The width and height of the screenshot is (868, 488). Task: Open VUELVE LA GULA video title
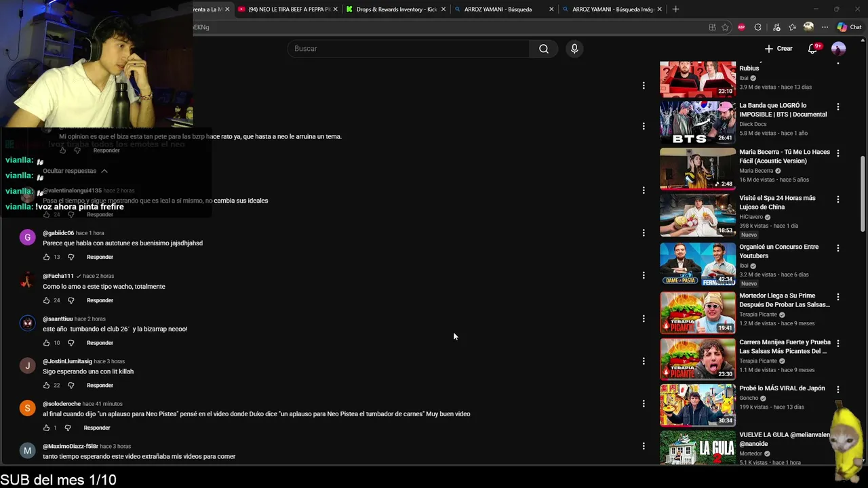pyautogui.click(x=785, y=439)
